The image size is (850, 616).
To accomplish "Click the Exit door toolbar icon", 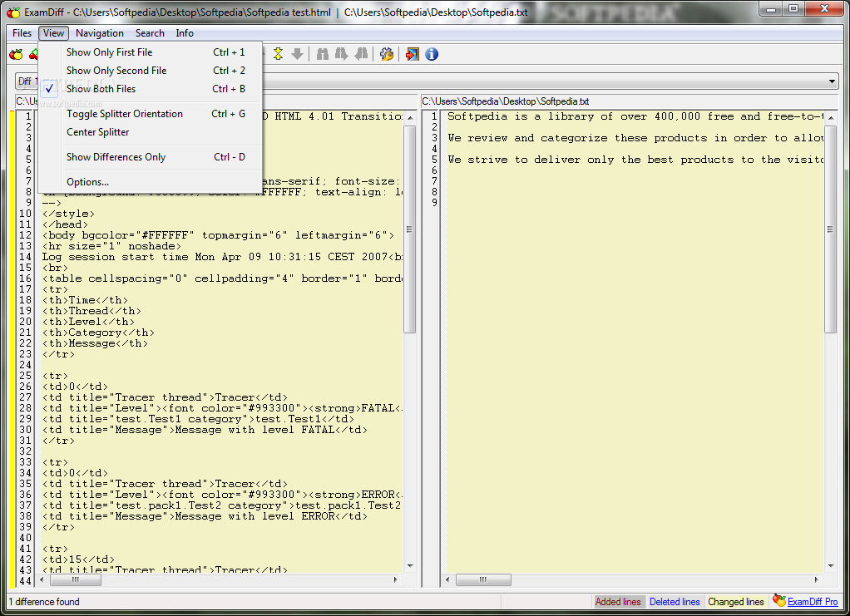I will coord(412,54).
